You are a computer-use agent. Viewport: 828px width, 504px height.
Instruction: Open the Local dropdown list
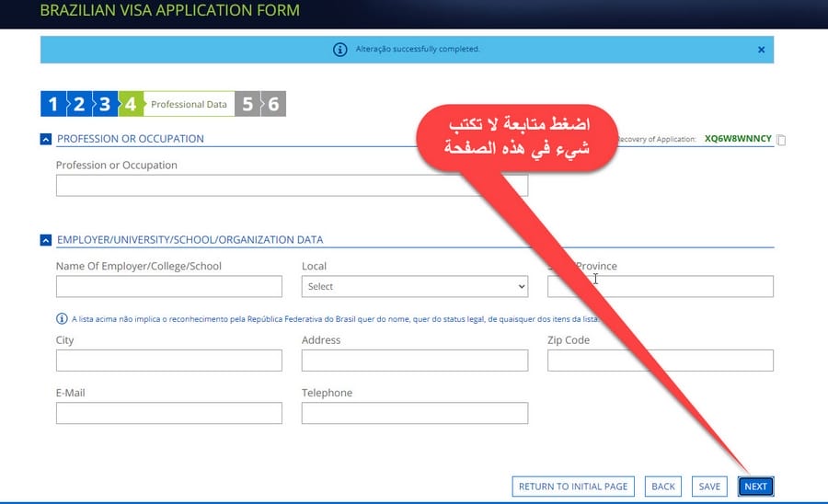pos(414,287)
